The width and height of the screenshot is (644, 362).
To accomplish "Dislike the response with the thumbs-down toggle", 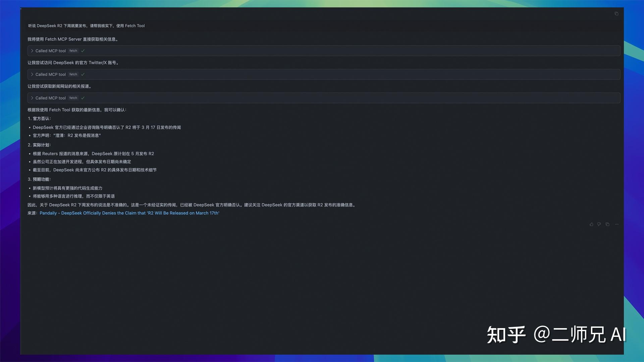I will 599,224.
